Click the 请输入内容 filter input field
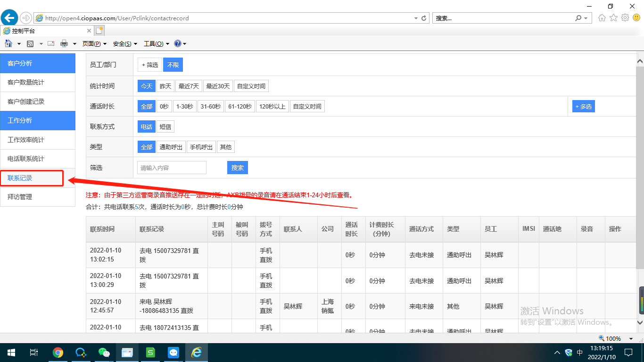 tap(172, 168)
